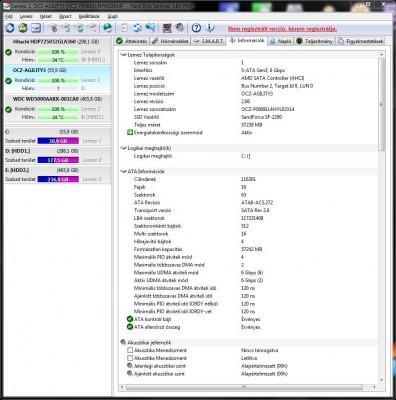Click the horizontal scrollbar at panel bottom
The height and width of the screenshot is (400, 396).
pos(244,387)
